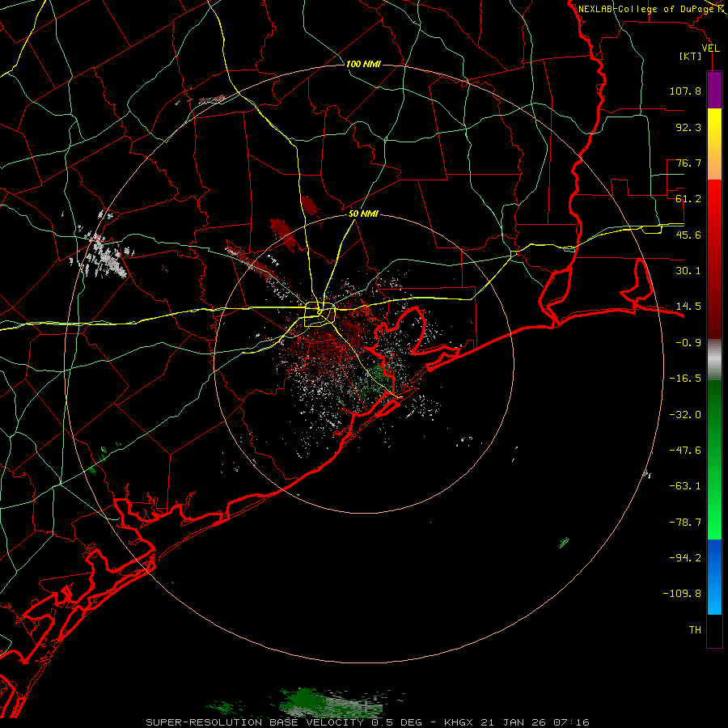Screen dimensions: 728x728
Task: Click the 92.3 velocity legend value
Action: [688, 127]
